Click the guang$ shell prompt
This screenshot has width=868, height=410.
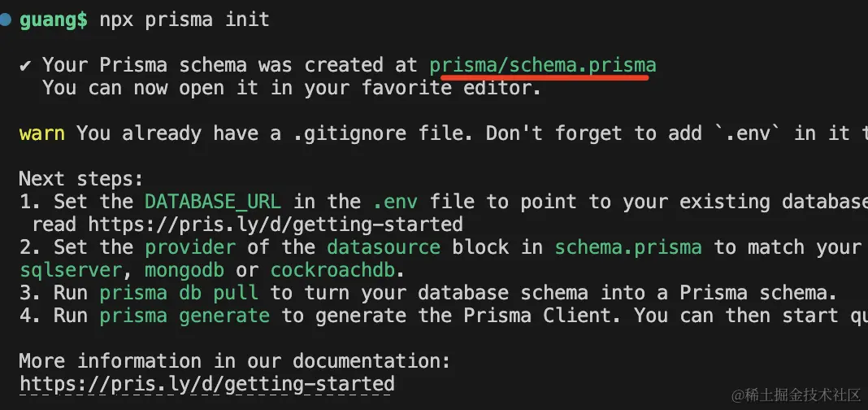(x=54, y=20)
